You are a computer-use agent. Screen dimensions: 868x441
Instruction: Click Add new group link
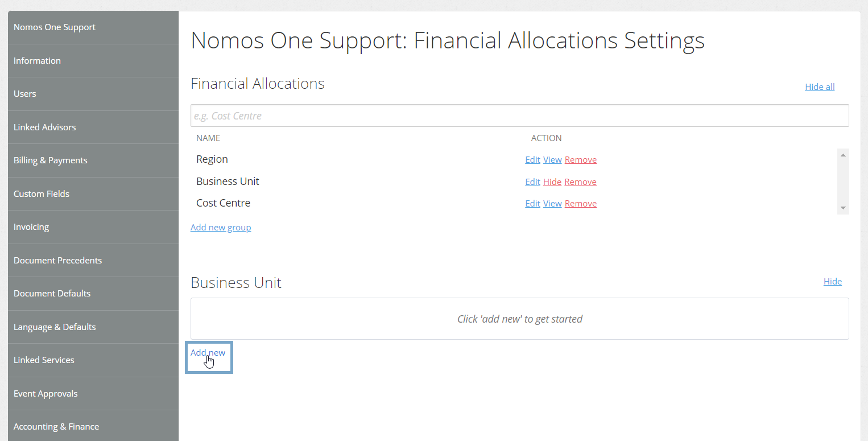[x=221, y=228]
